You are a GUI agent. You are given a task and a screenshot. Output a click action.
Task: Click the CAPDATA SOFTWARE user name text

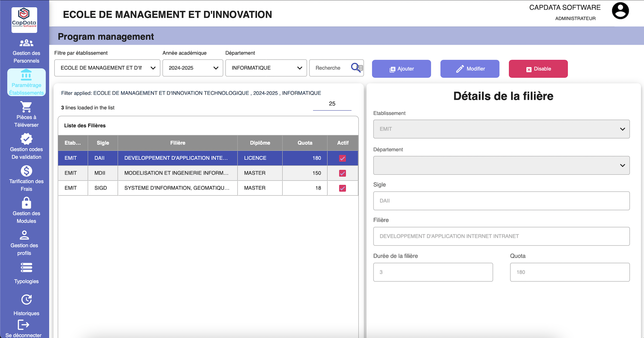point(565,7)
